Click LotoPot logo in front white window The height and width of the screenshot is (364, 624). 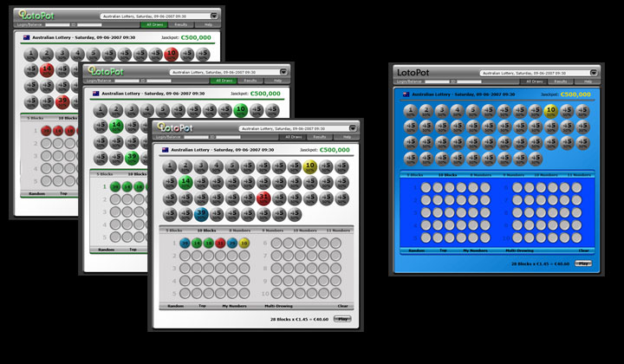coord(175,127)
